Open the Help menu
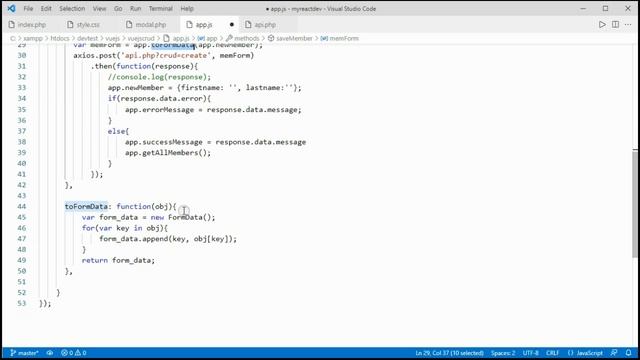This screenshot has height=360, width=640. [187, 9]
